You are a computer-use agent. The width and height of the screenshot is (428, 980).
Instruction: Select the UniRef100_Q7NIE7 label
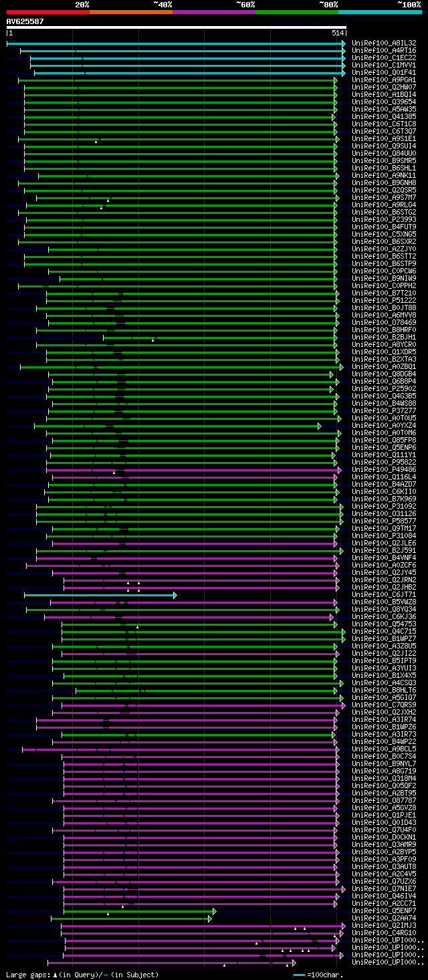click(x=384, y=888)
